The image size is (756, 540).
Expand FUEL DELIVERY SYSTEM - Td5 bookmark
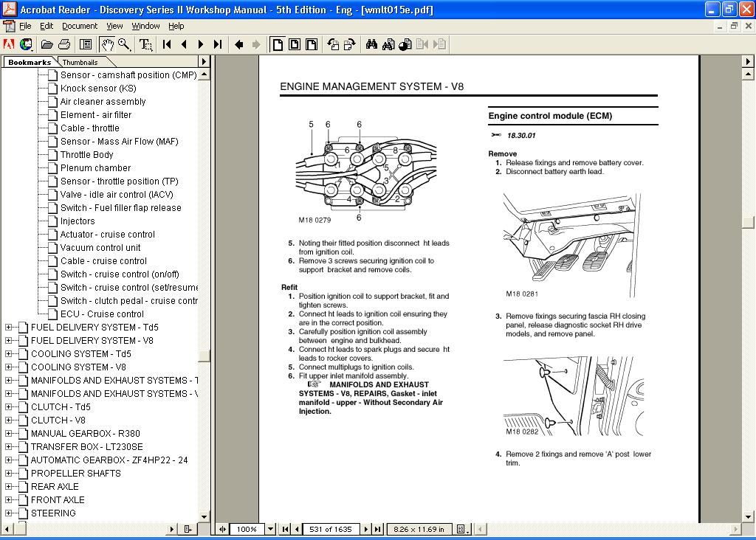(x=8, y=327)
